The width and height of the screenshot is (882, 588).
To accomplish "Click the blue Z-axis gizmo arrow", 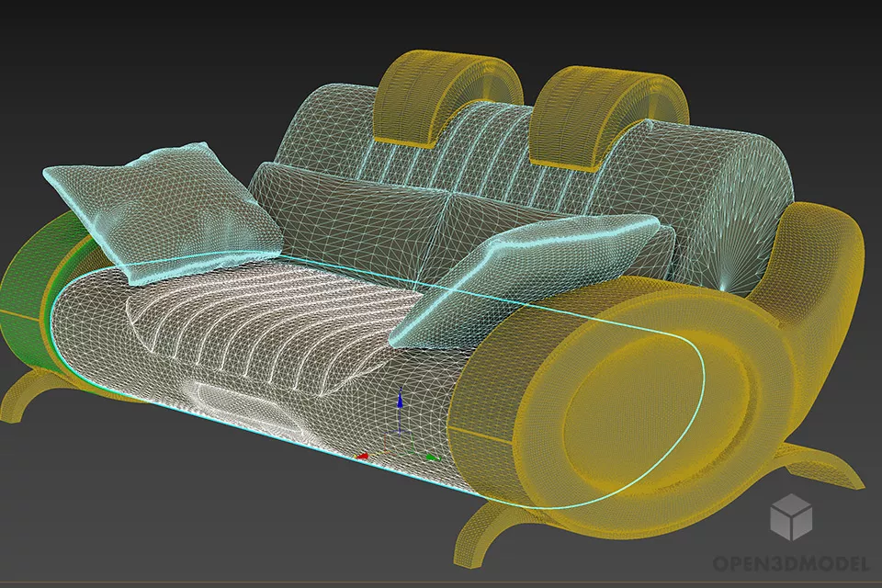I will click(400, 400).
